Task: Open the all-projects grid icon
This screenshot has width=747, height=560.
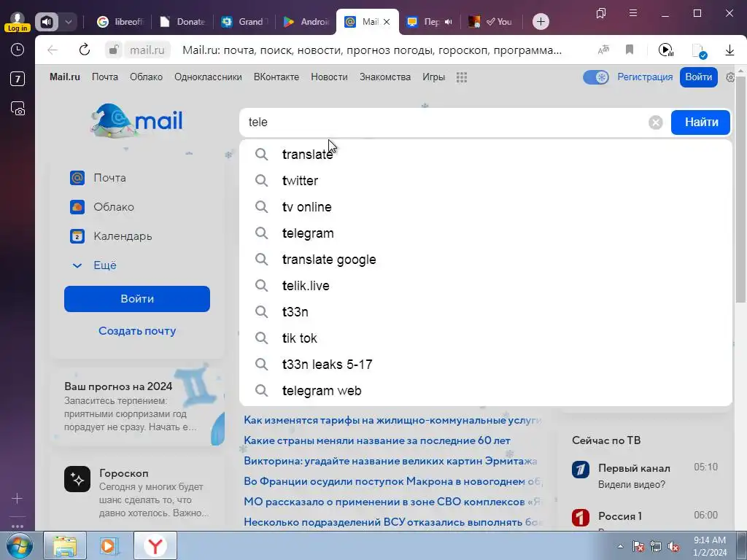Action: pyautogui.click(x=462, y=77)
